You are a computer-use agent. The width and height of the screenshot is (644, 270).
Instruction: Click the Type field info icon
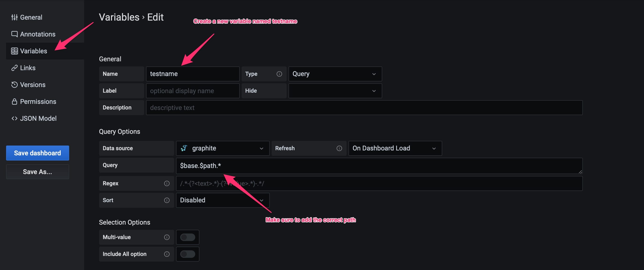pos(279,74)
